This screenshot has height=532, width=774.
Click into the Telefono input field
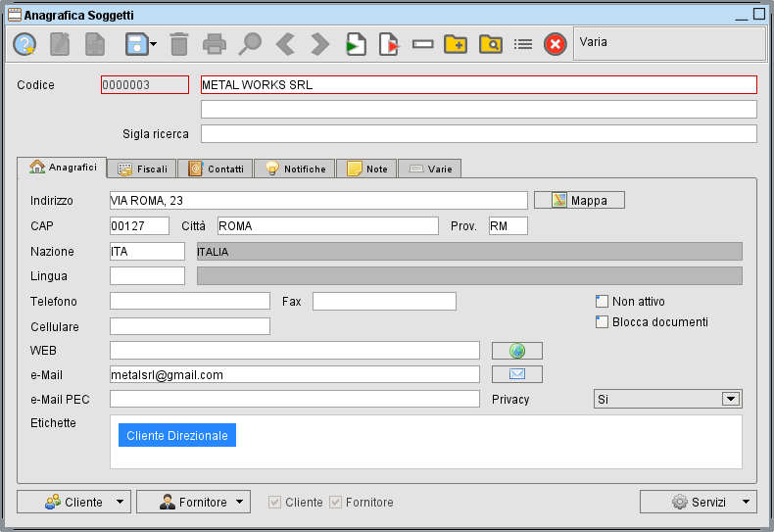tap(189, 301)
